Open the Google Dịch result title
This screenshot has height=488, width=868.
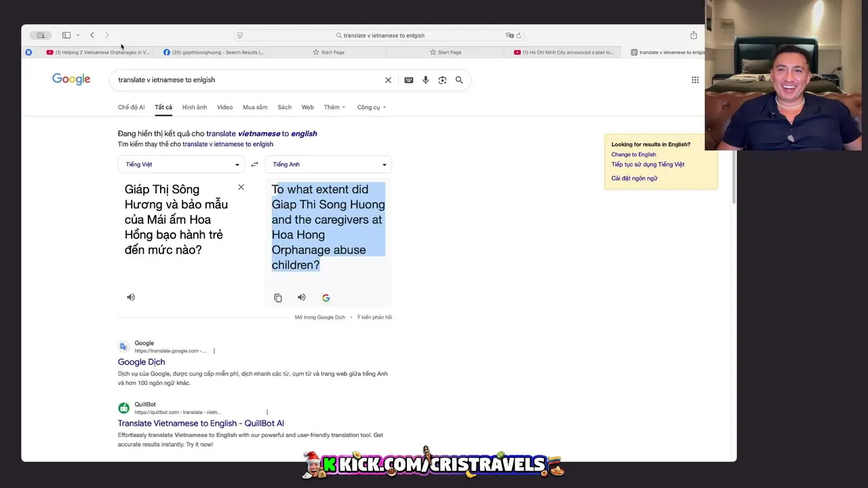click(x=141, y=362)
